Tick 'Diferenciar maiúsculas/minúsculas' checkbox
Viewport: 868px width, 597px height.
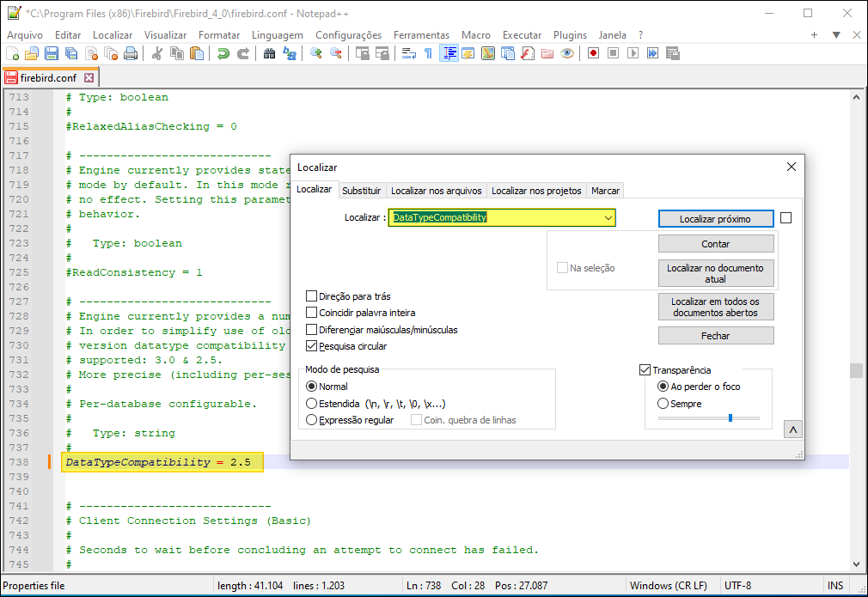point(312,330)
